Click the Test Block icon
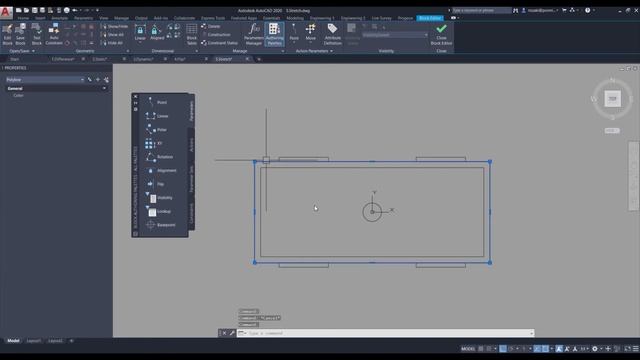640x360 pixels. click(x=37, y=34)
